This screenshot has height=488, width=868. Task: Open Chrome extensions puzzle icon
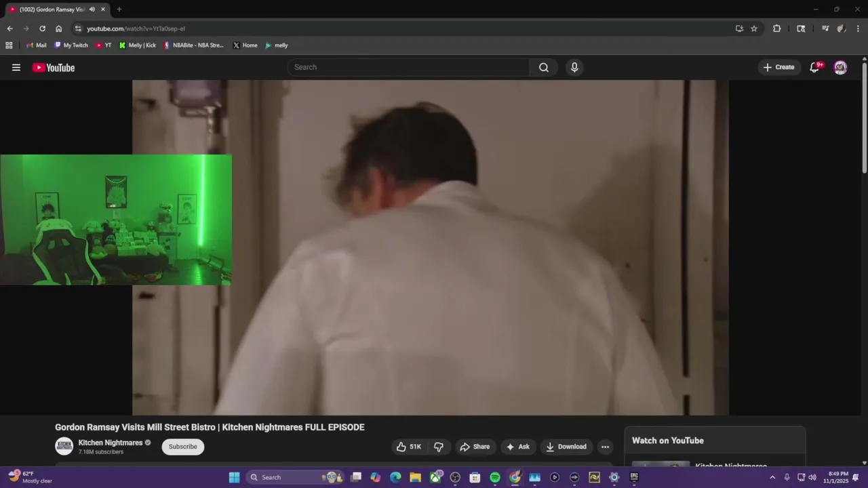coord(777,28)
